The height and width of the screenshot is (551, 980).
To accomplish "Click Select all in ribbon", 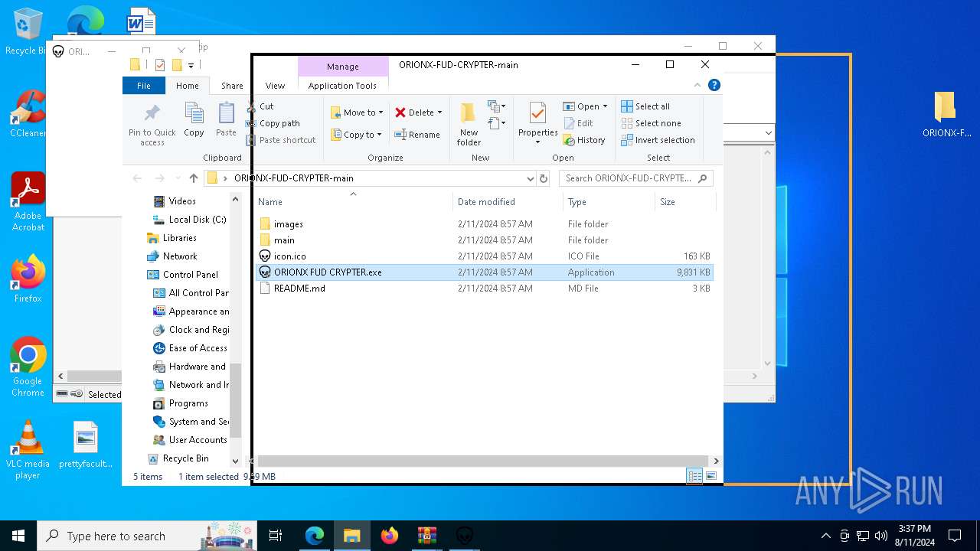I will coord(645,106).
